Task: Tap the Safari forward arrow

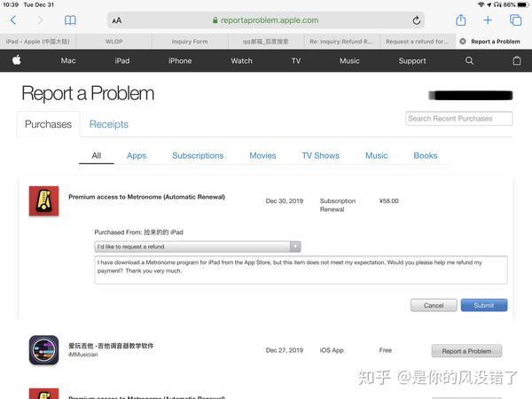Action: pyautogui.click(x=40, y=20)
